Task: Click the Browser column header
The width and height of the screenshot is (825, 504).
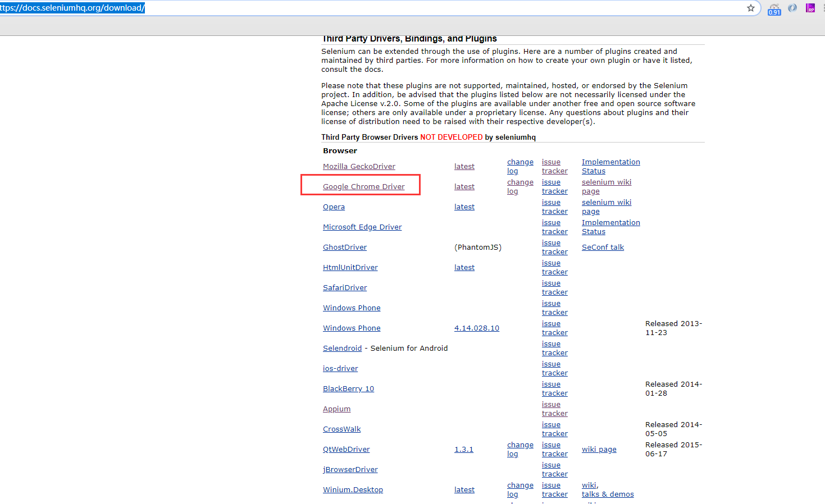Action: pos(340,150)
